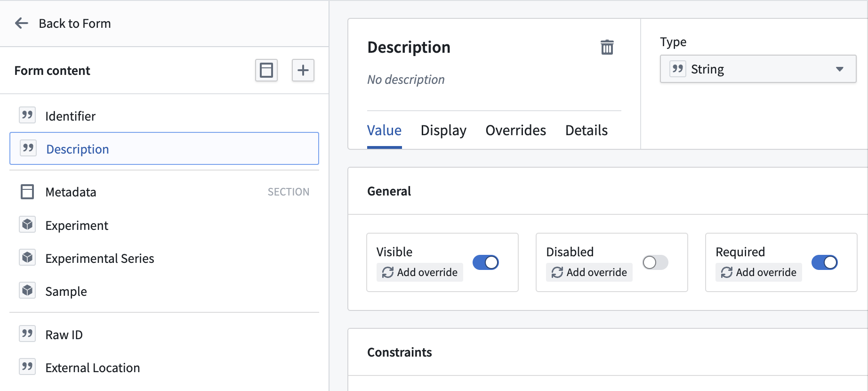This screenshot has height=391, width=868.
Task: Click the cube icon beside Experimental Series
Action: 27,257
